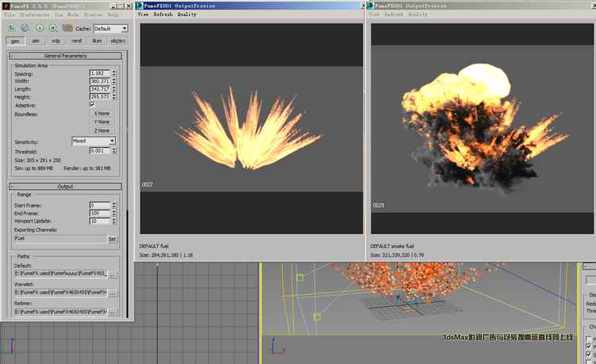This screenshot has height=364, width=596.
Task: Click the 'Render: up to 381 MB' text
Action: pyautogui.click(x=87, y=168)
